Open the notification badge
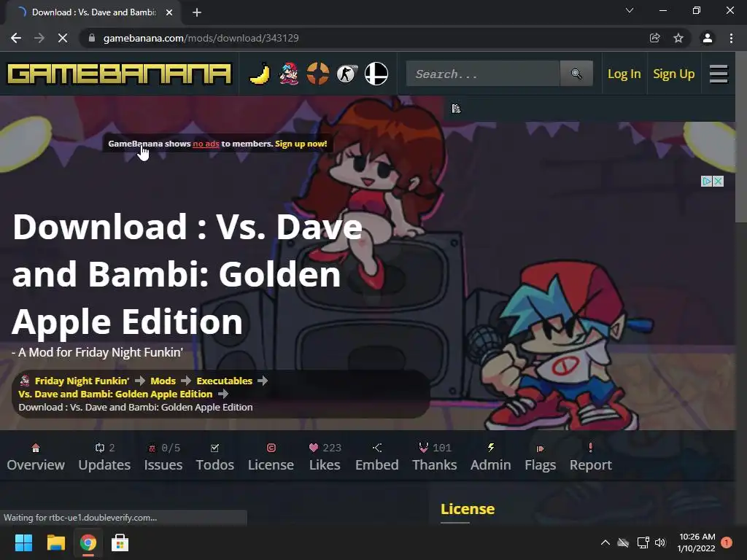The image size is (747, 560). click(727, 542)
